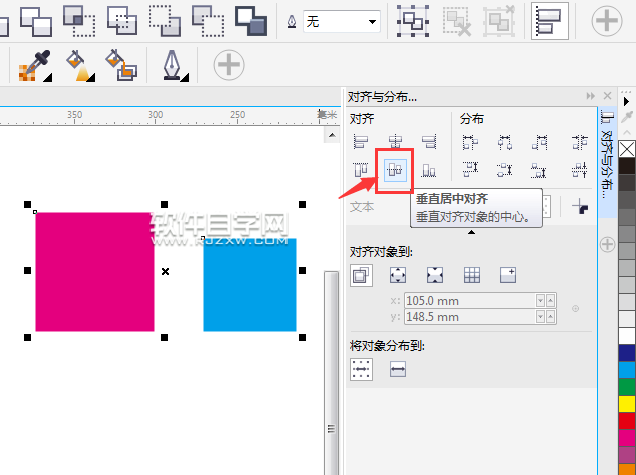Click the Distribute space horizontally icon
Image resolution: width=636 pixels, height=475 pixels.
tap(580, 142)
